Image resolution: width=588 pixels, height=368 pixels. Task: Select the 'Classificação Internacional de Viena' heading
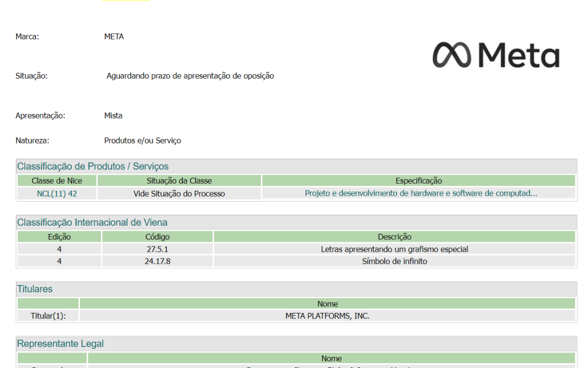[92, 222]
